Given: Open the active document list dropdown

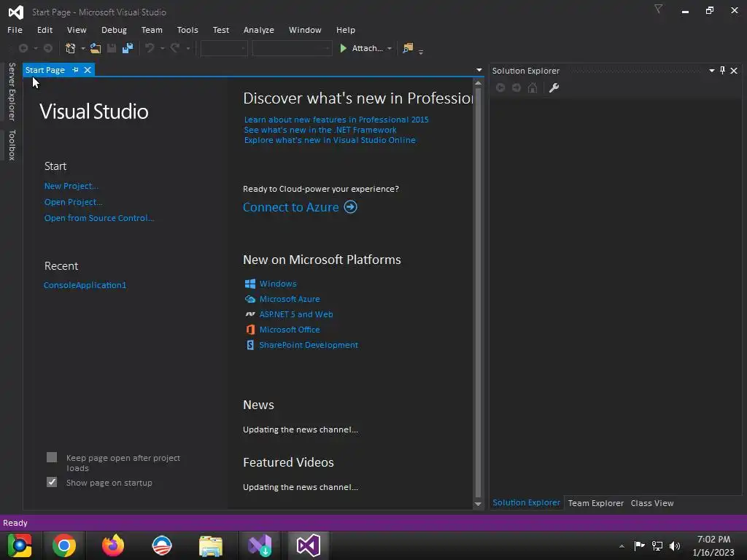Looking at the screenshot, I should (479, 70).
